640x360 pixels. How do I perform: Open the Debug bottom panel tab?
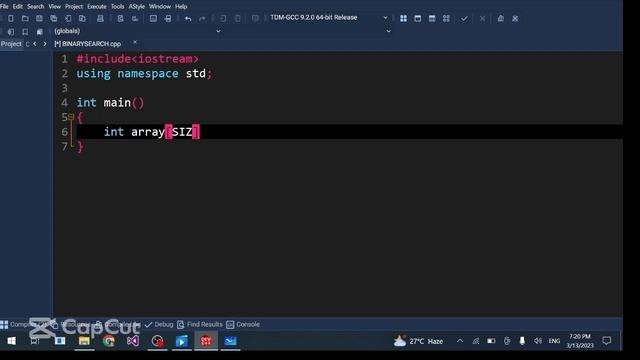pyautogui.click(x=159, y=324)
